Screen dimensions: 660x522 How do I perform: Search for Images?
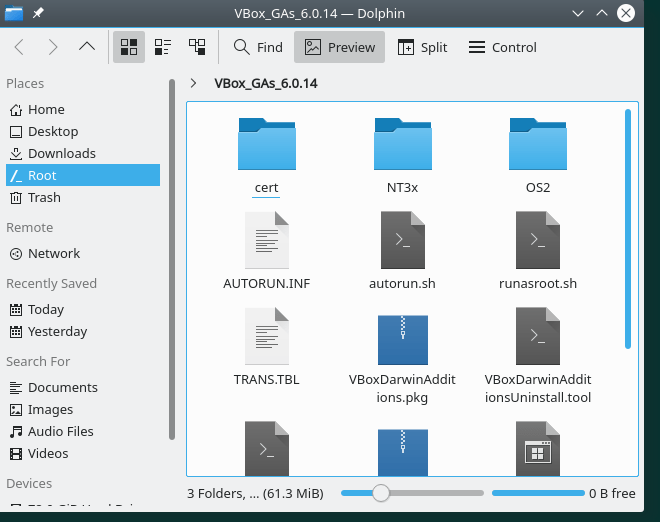coord(83,410)
